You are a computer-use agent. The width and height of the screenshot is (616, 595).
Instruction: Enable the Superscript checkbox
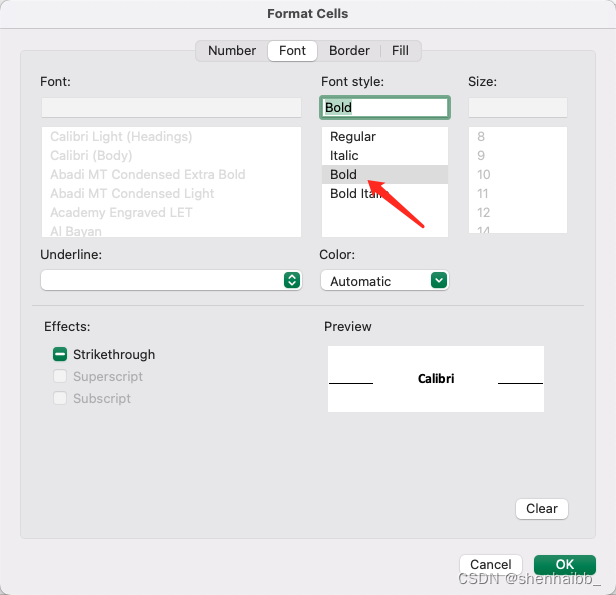[60, 376]
